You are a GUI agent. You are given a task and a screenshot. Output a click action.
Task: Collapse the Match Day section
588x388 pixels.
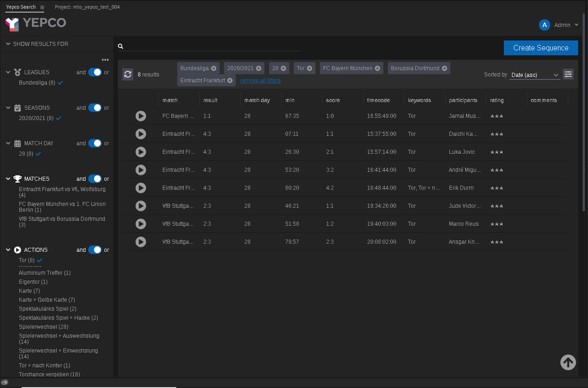8,143
